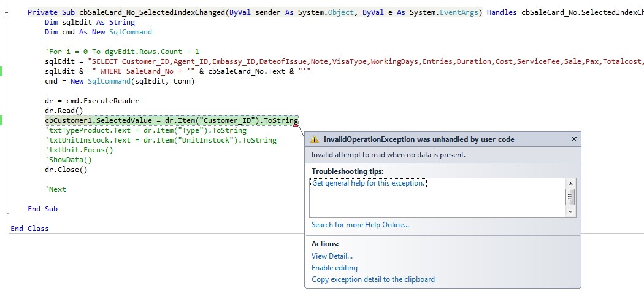The height and width of the screenshot is (293, 644).
Task: Click the yellow warning icon in exception popup
Action: click(x=315, y=139)
